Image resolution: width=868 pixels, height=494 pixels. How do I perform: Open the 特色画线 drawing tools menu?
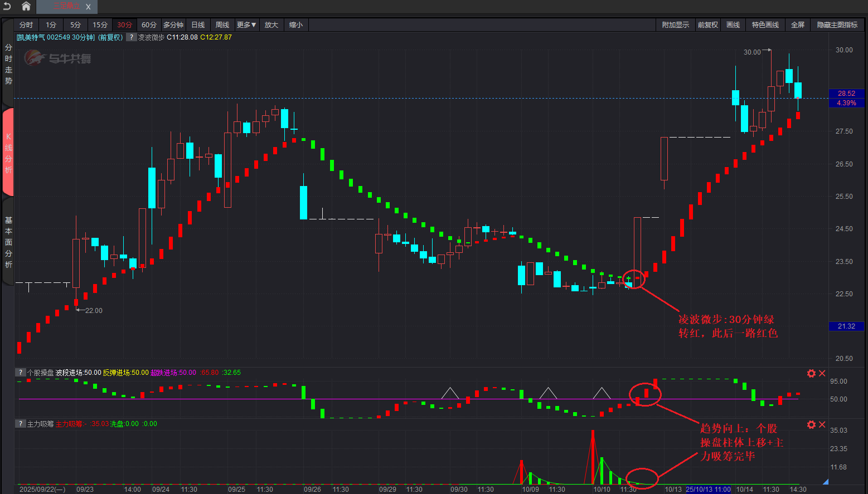(x=765, y=25)
